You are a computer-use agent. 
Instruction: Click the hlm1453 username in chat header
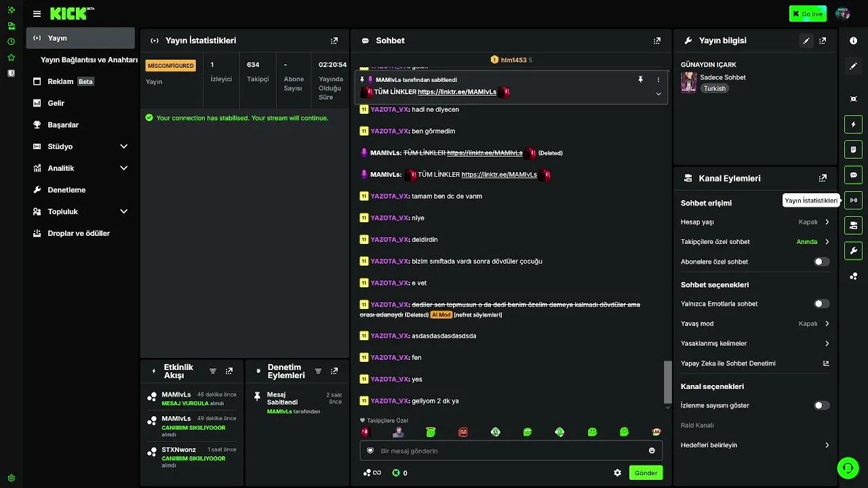pos(513,60)
